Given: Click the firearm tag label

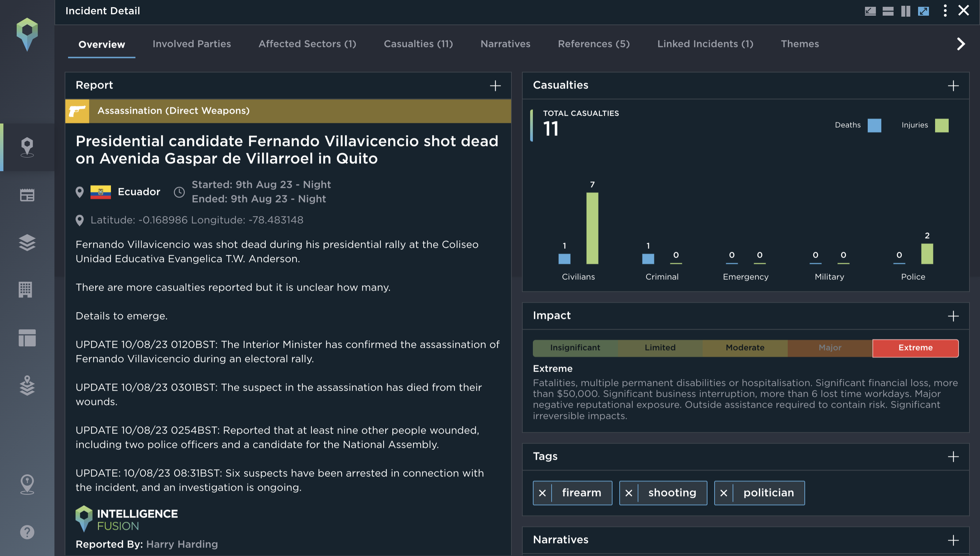Looking at the screenshot, I should [582, 493].
